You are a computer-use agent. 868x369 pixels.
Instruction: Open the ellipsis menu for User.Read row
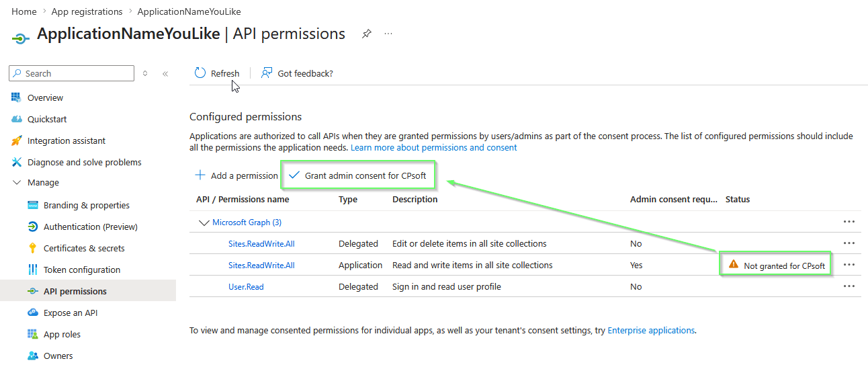coord(849,286)
